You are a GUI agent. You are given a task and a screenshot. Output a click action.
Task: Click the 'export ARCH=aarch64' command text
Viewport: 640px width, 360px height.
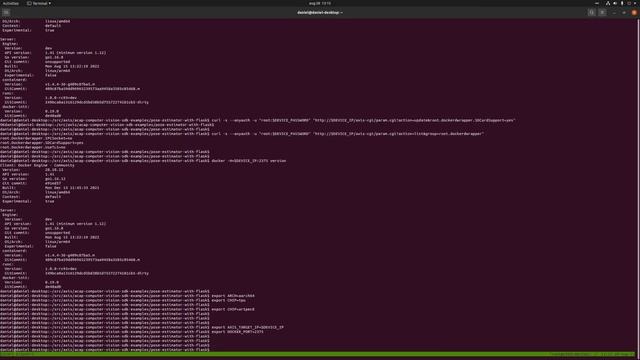(233, 296)
